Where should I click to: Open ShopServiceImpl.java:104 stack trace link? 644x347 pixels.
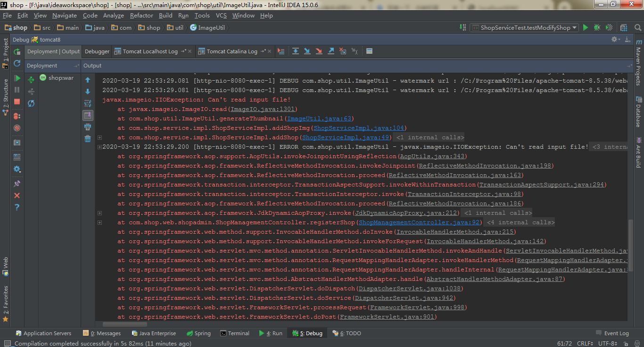tap(359, 128)
